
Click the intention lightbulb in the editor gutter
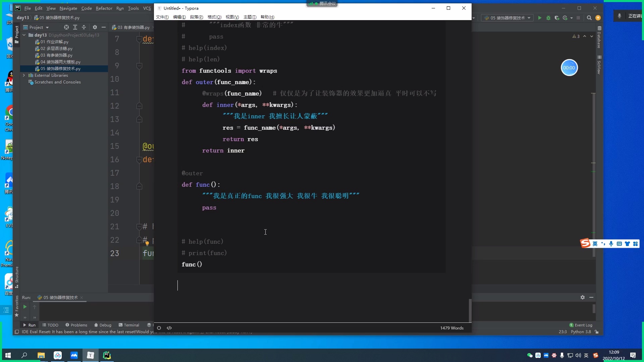click(148, 244)
